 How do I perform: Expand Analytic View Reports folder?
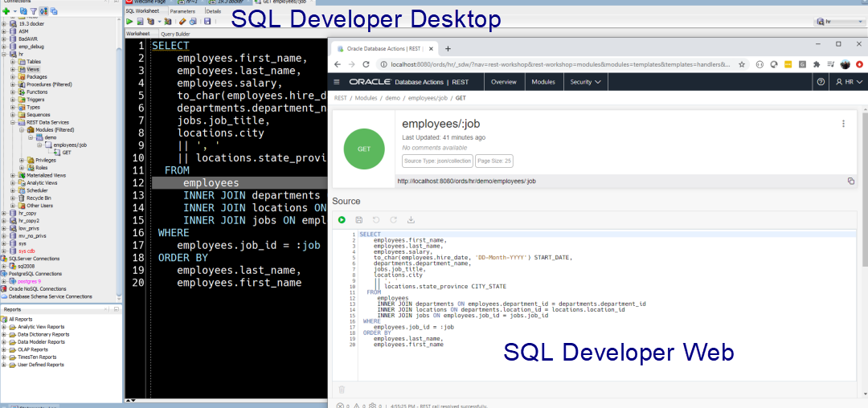5,327
